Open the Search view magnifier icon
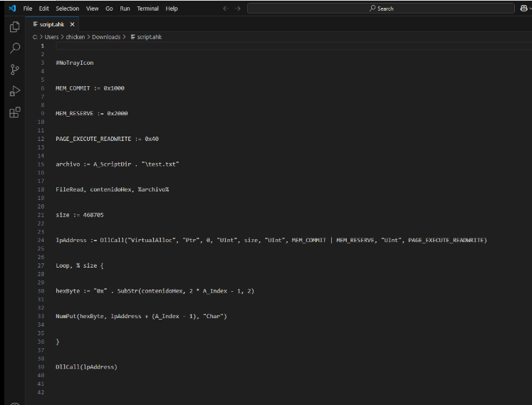Screen dimensions: 532x405 pos(15,48)
